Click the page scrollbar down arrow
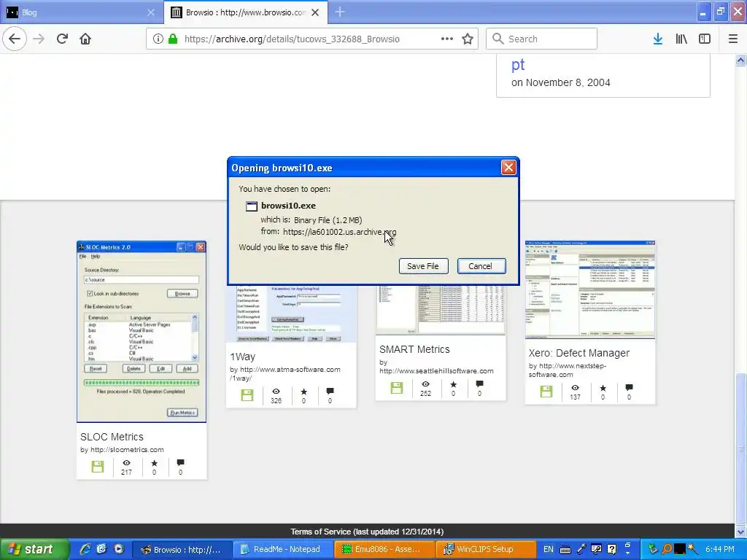The image size is (747, 560). (x=740, y=531)
